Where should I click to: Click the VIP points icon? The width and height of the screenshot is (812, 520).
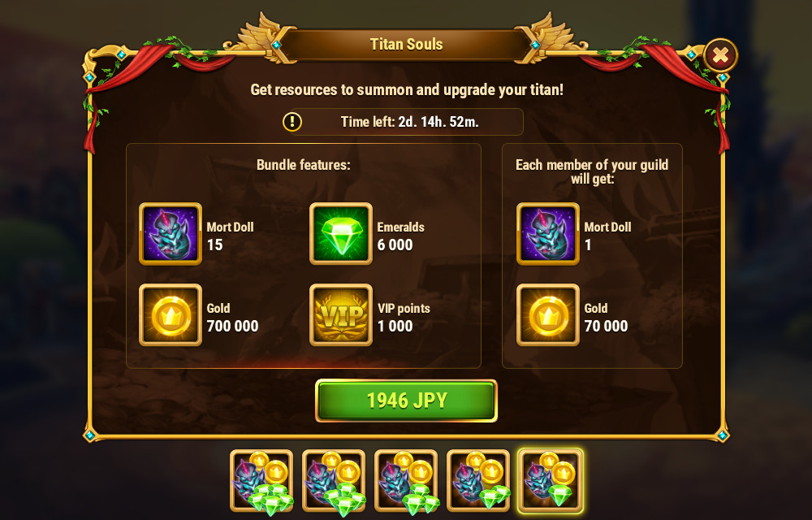341,315
